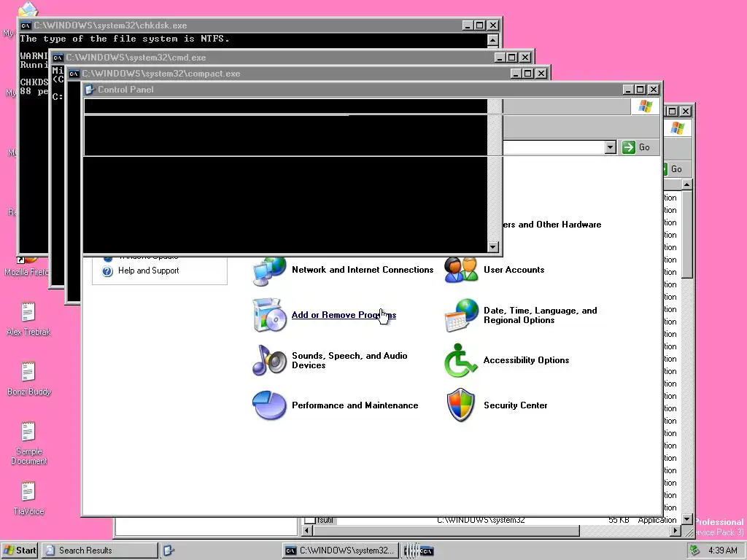
Task: Click inside the Control Panel address field
Action: point(553,147)
